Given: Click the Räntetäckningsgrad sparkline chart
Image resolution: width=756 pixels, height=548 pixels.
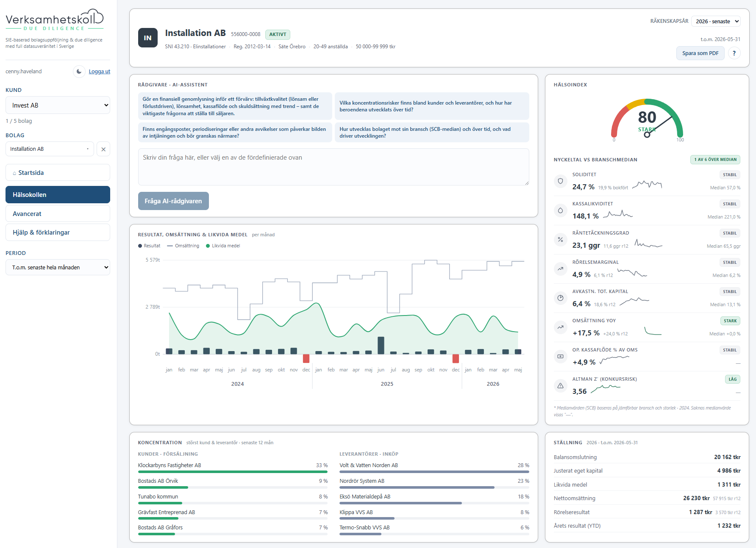Looking at the screenshot, I should (648, 244).
